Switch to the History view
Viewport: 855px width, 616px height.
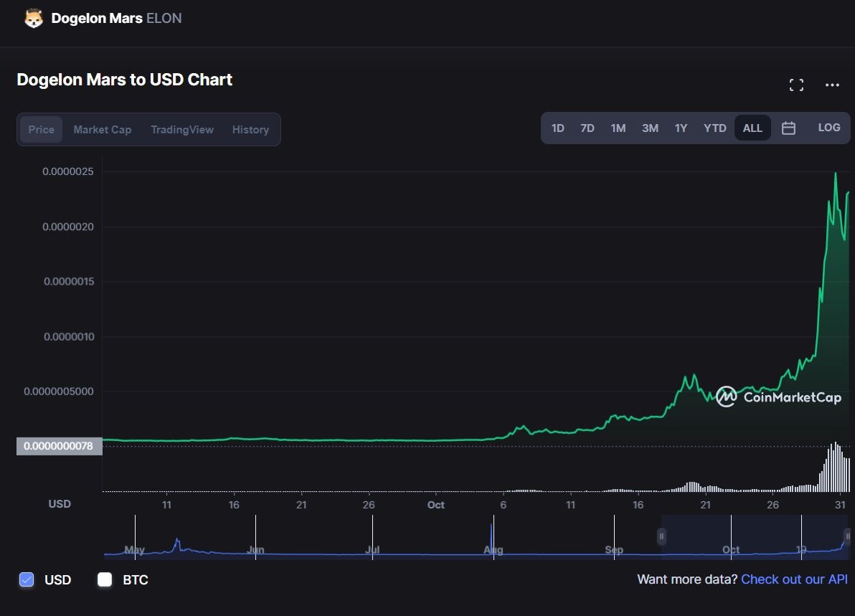click(x=250, y=129)
